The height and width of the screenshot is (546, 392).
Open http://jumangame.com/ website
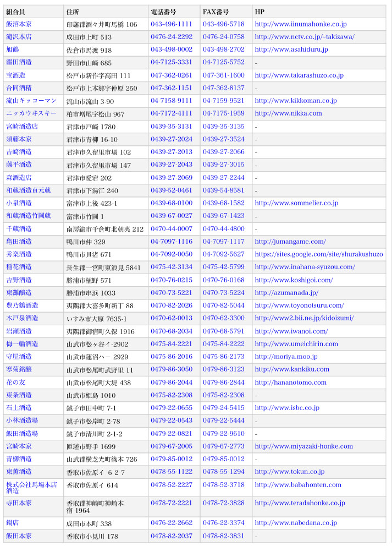pos(290,241)
